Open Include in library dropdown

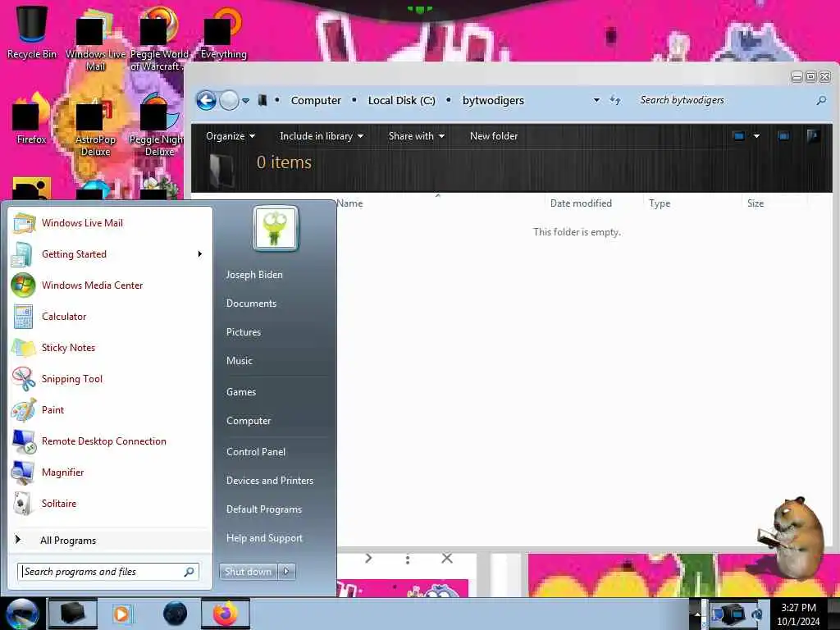coord(322,136)
